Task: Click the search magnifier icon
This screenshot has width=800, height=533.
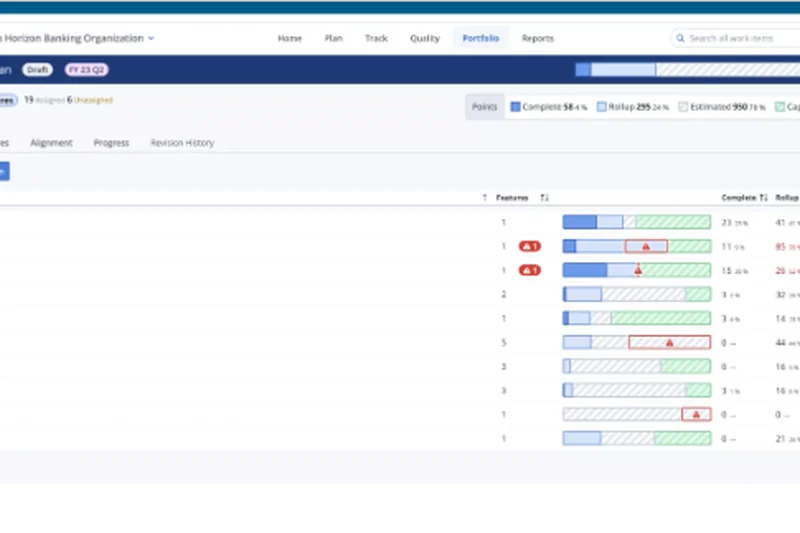Action: [681, 39]
